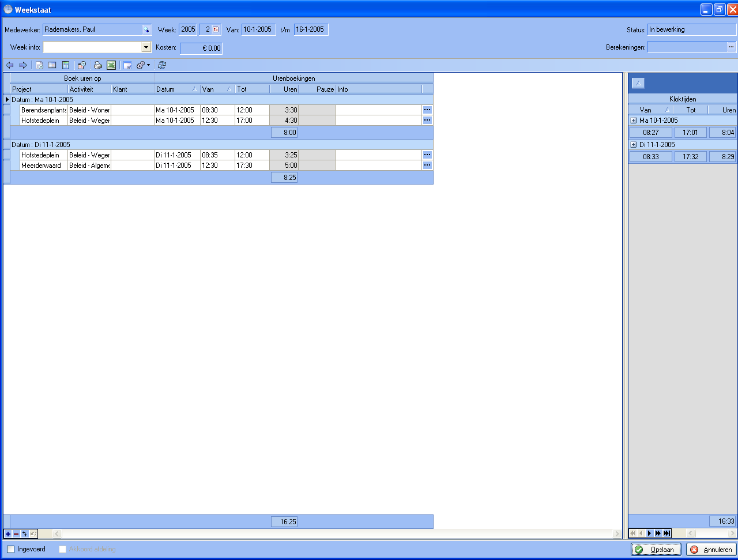
Task: Go to next week with right arrow
Action: pyautogui.click(x=23, y=65)
